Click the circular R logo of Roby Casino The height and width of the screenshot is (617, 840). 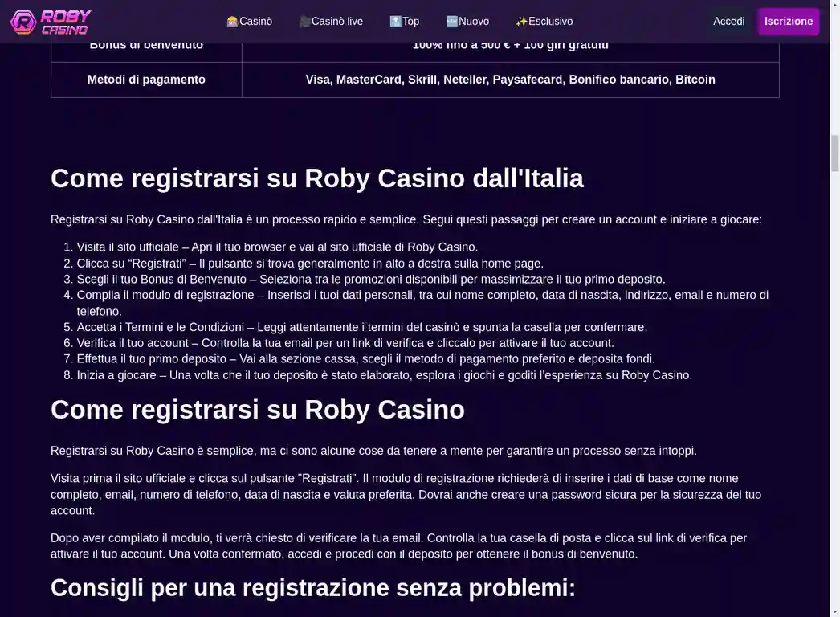coord(23,22)
